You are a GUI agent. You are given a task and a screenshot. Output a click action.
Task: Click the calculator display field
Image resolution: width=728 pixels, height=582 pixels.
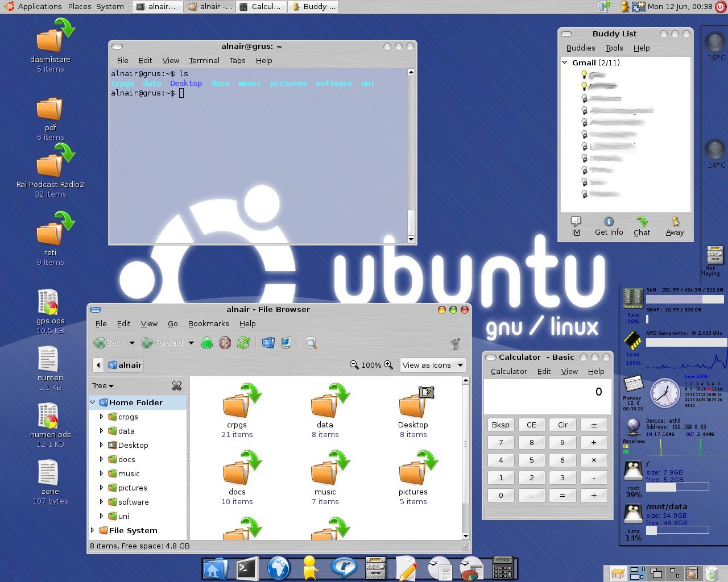pos(547,396)
